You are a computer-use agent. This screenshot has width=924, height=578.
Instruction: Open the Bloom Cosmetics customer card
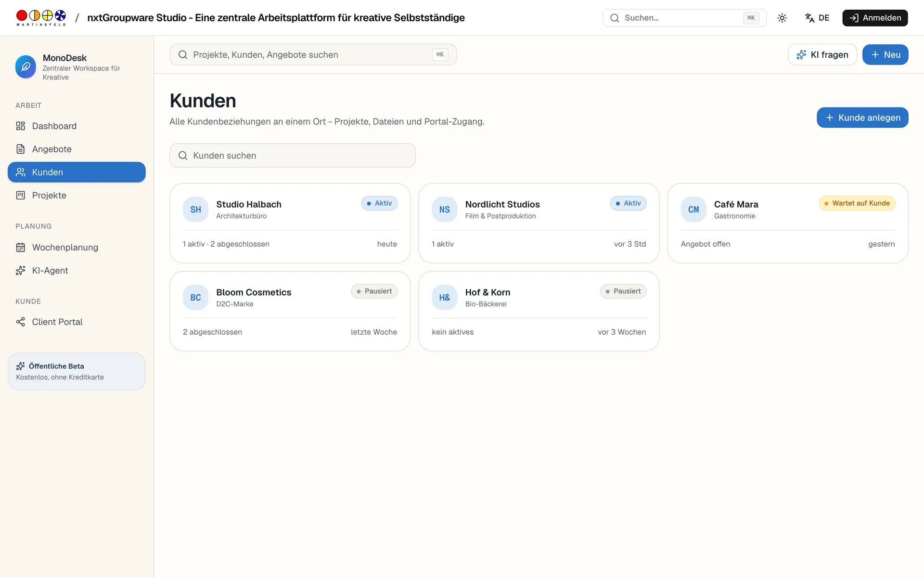point(290,311)
